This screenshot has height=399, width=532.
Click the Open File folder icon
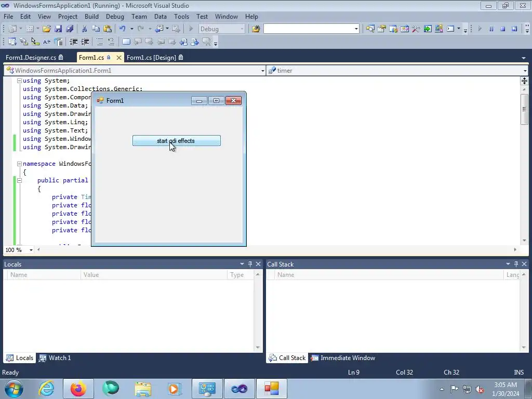[46, 29]
